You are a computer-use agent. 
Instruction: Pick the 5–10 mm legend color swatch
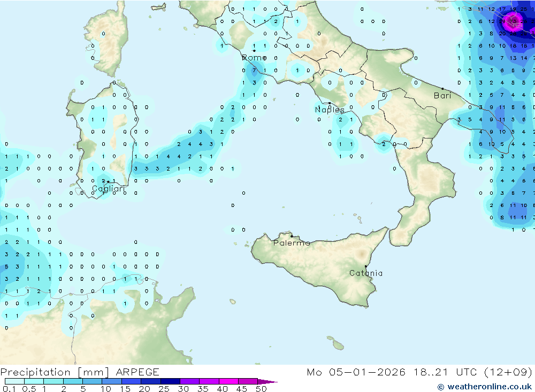click(x=93, y=381)
